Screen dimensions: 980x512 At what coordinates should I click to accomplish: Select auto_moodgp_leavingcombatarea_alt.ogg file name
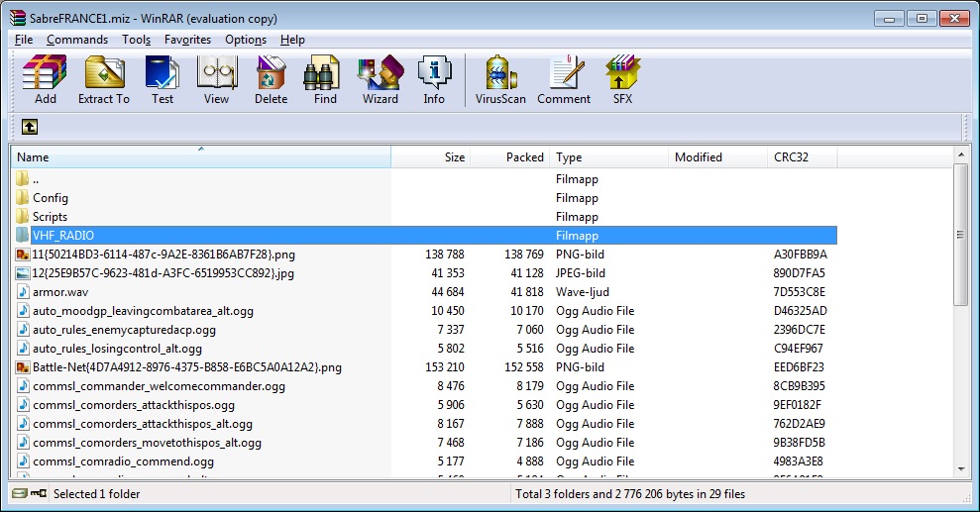click(x=143, y=310)
